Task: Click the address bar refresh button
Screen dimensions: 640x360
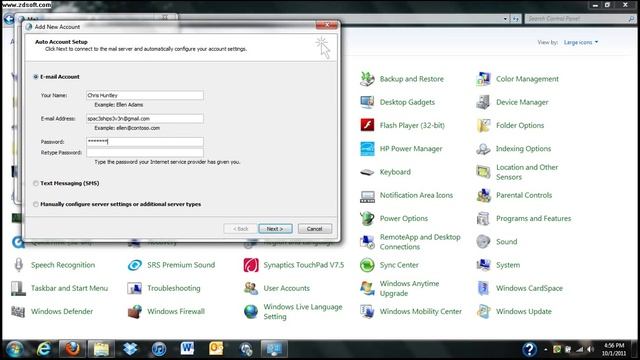Action: (x=516, y=19)
